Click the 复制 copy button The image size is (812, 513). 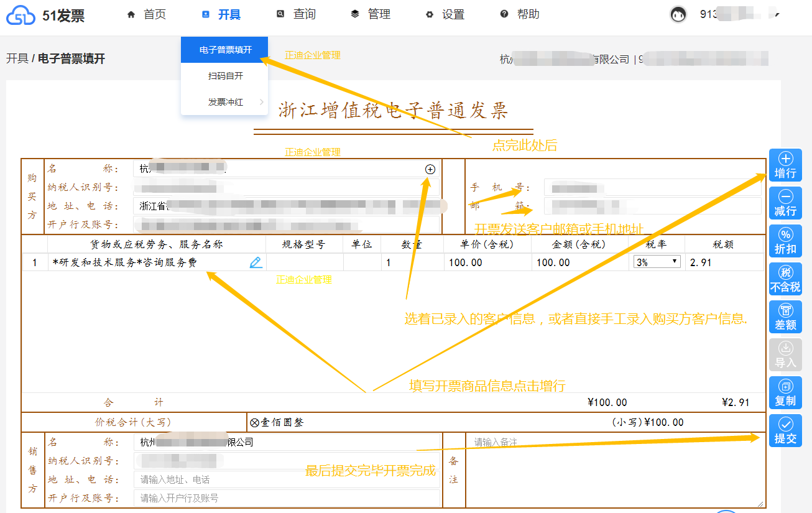tap(785, 393)
